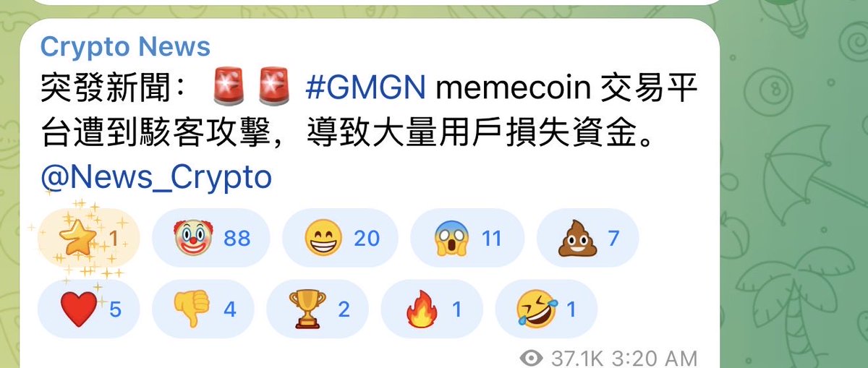The image size is (868, 368).
Task: Open the @News_Crypto channel mention
Action: click(156, 176)
